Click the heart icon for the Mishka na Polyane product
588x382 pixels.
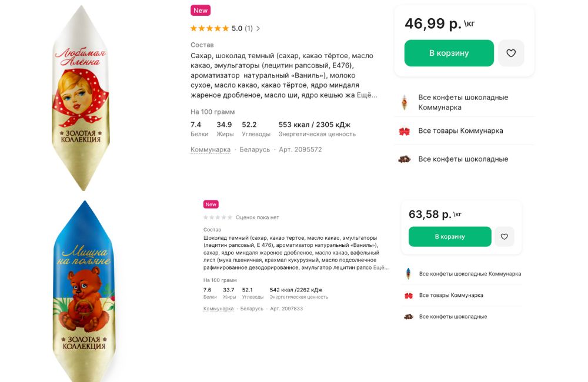(503, 237)
